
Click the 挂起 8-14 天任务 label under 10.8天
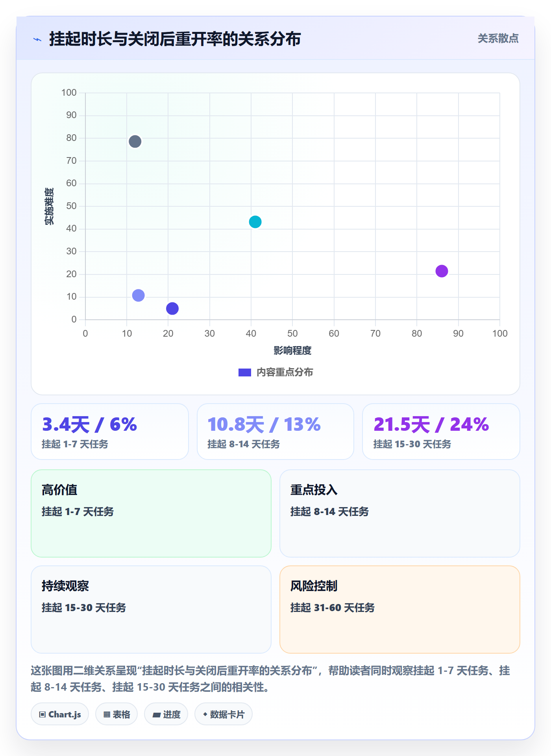tap(244, 444)
